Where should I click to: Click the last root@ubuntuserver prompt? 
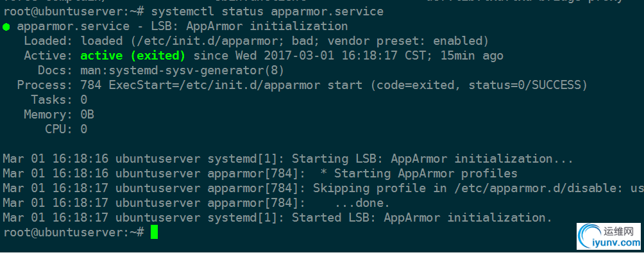[x=74, y=233]
